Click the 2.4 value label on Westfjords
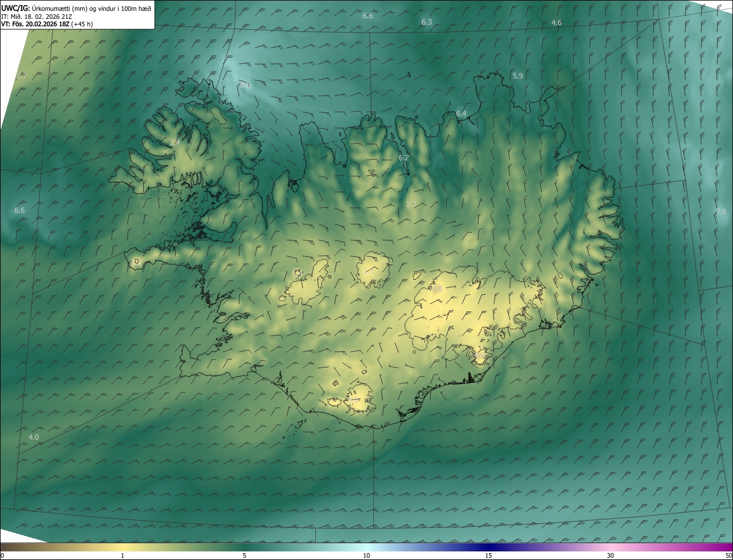 coord(175,142)
